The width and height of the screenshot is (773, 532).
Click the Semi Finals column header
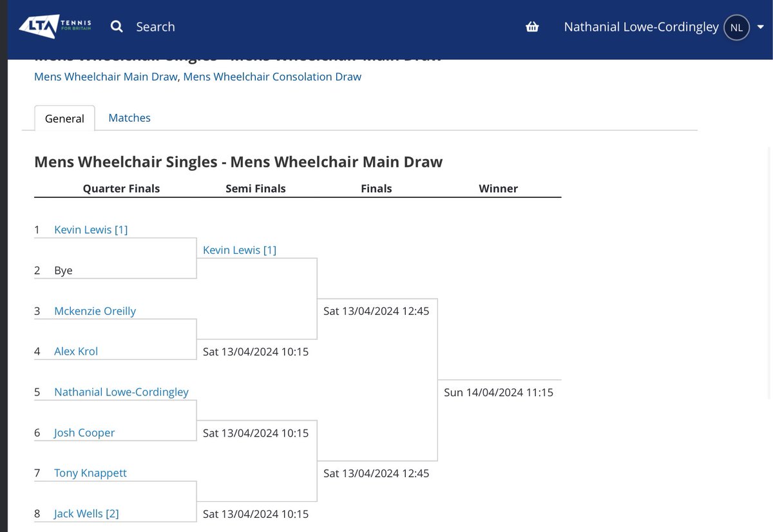[x=256, y=189]
